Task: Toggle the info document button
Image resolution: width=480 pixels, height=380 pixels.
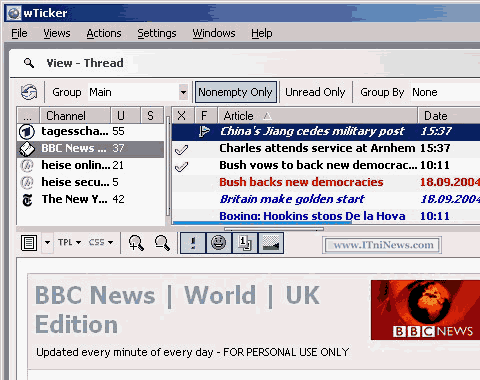Action: 245,243
